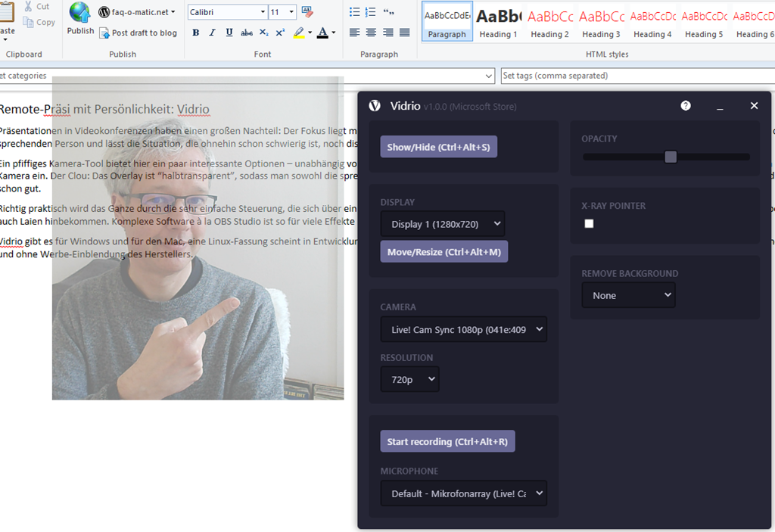Click the clear formatting icon
Screen dimensions: 775x532
(x=307, y=12)
